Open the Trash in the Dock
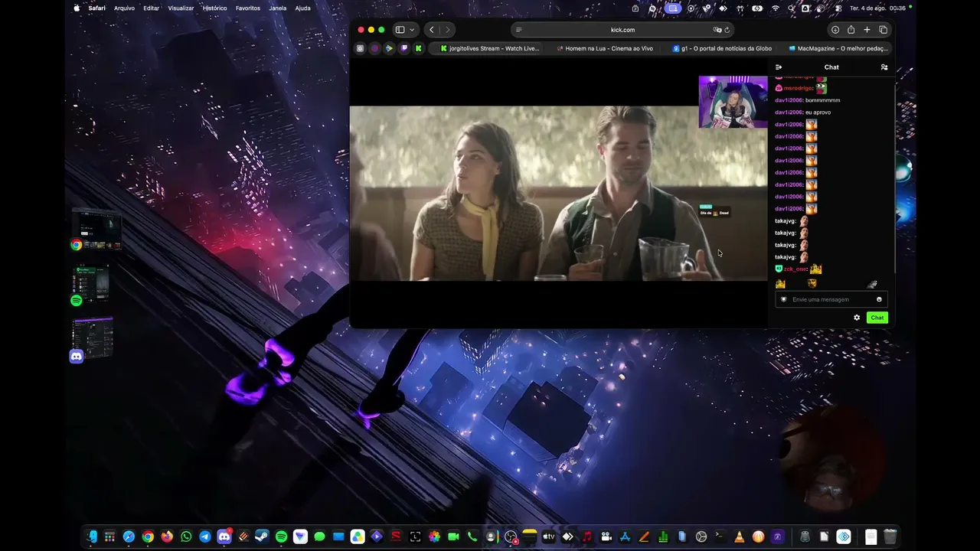The width and height of the screenshot is (980, 551). (890, 537)
